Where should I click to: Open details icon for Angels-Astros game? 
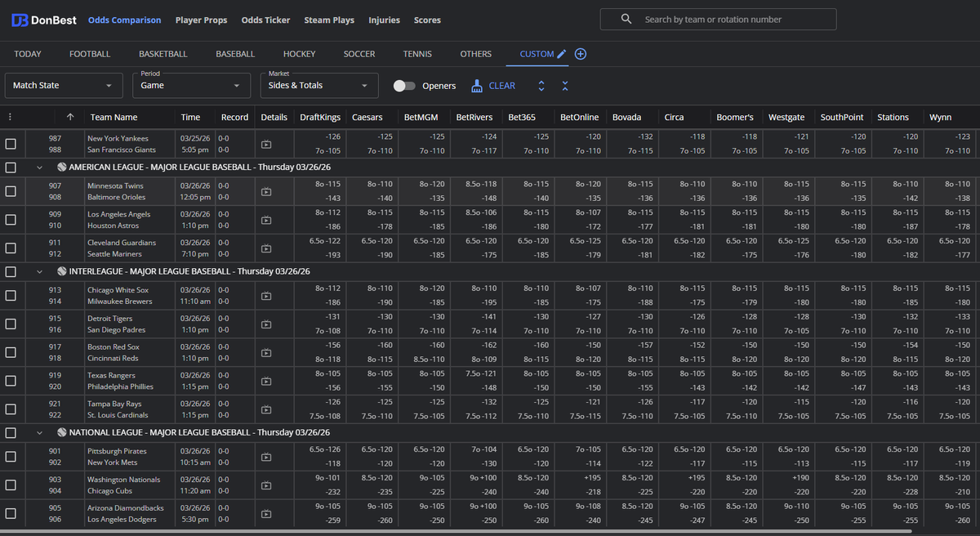266,220
